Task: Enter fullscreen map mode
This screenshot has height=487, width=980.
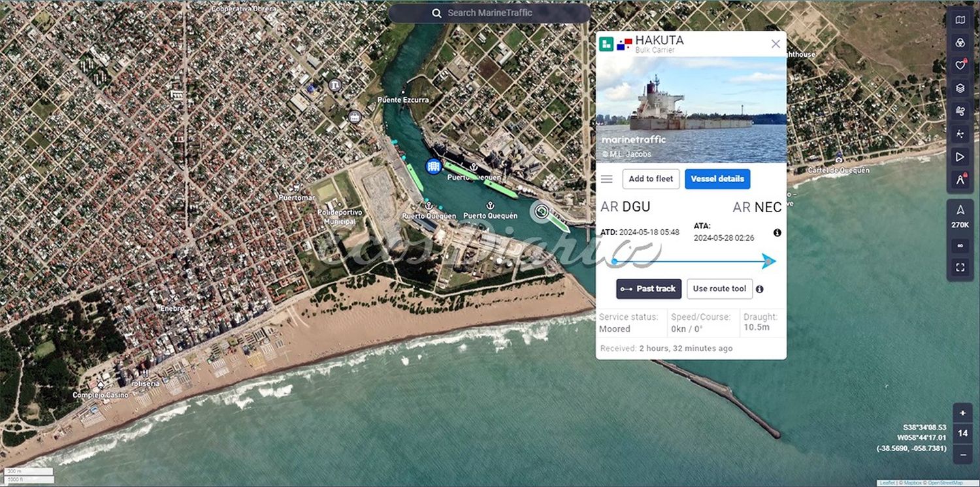Action: pos(960,267)
